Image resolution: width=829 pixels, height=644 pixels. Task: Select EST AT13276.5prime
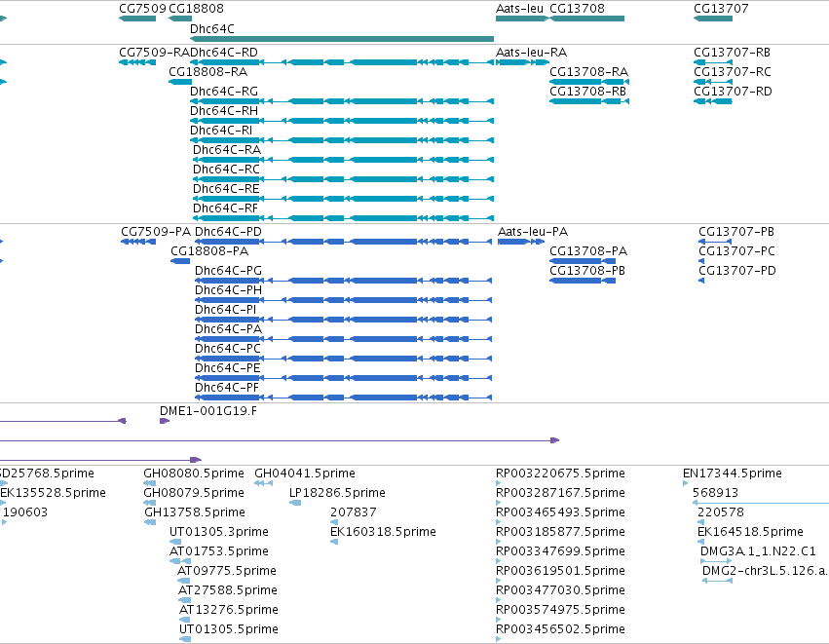pos(229,610)
